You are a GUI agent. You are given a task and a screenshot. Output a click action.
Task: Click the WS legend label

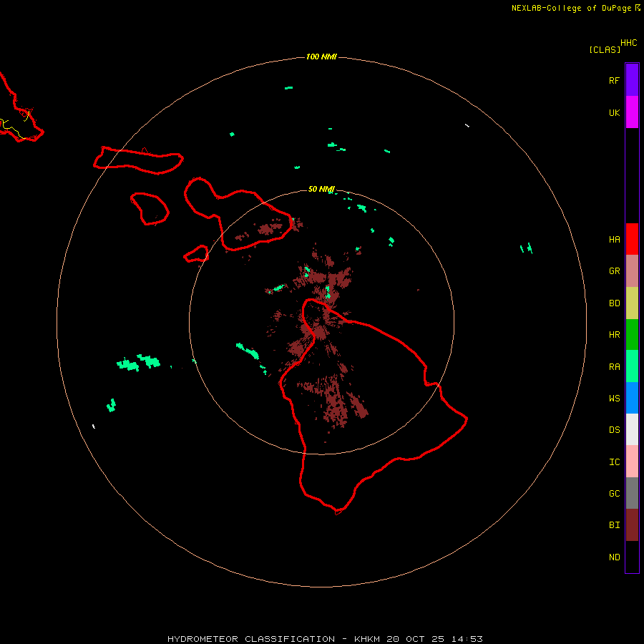click(614, 399)
